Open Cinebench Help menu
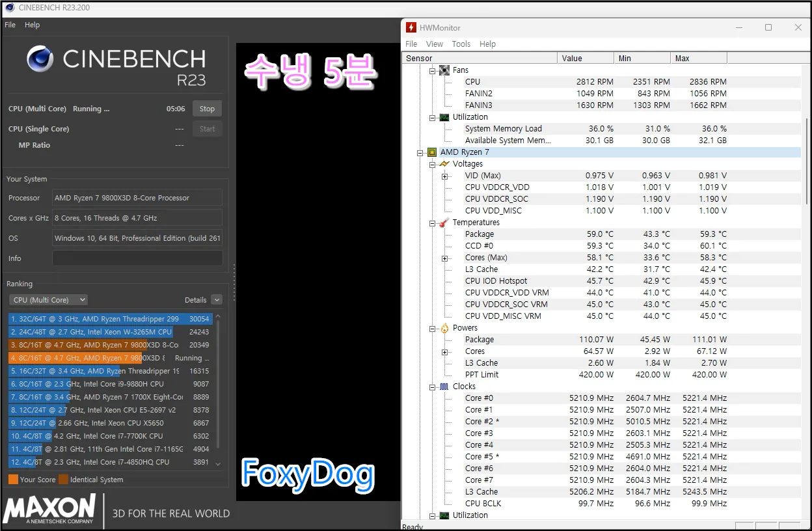 [x=33, y=25]
